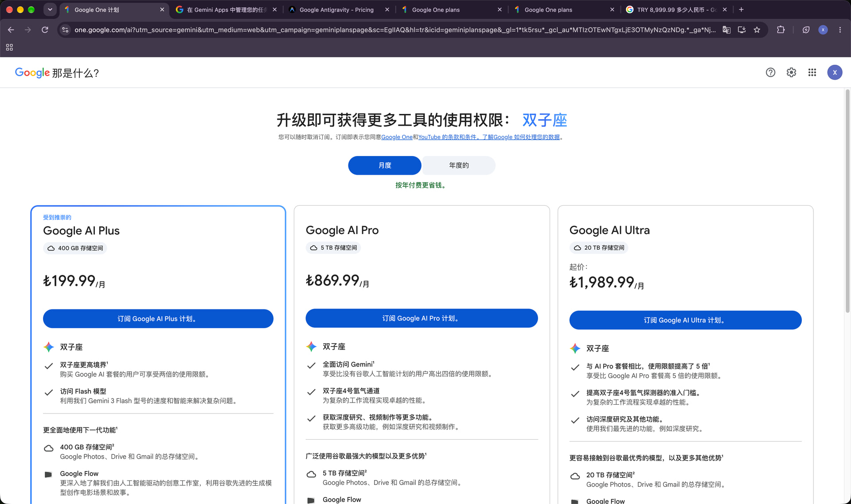Close the Google One 计划 tab
Image resolution: width=851 pixels, height=504 pixels.
(162, 9)
